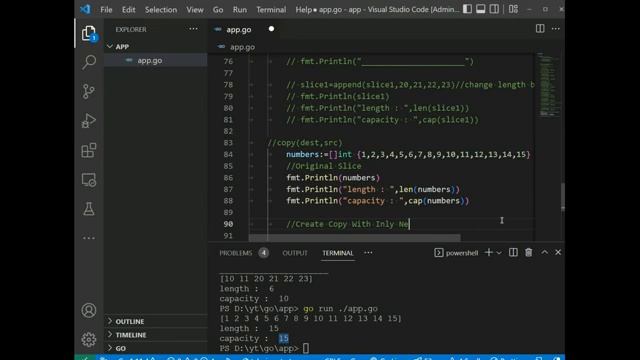Open the Go menu

(x=218, y=9)
